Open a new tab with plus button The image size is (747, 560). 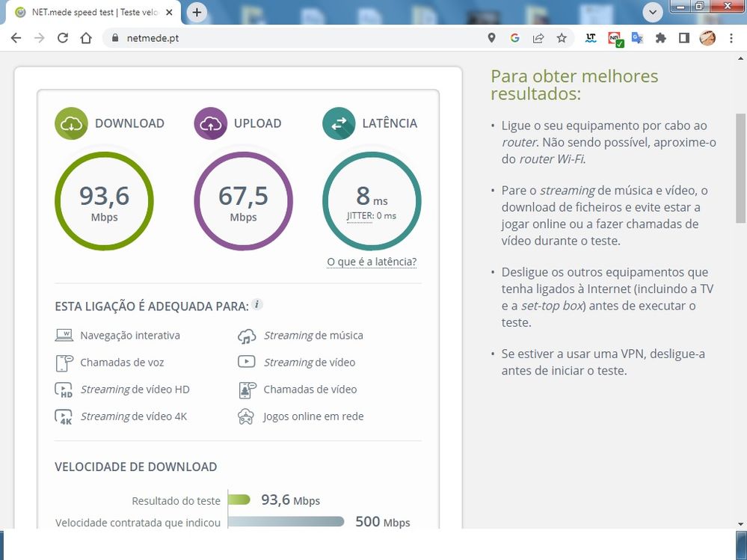[197, 12]
